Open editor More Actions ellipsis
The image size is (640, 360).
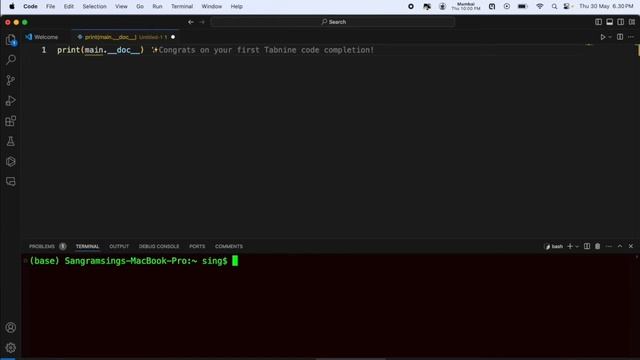631,37
